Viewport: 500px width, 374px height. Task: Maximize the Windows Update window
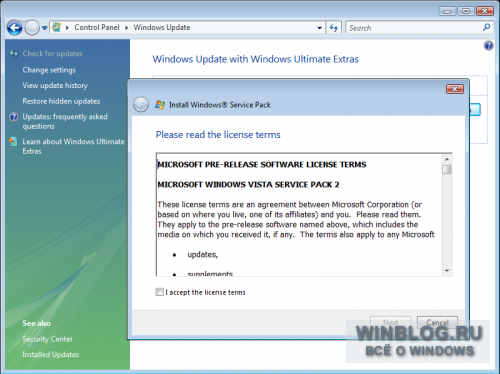pyautogui.click(x=466, y=11)
